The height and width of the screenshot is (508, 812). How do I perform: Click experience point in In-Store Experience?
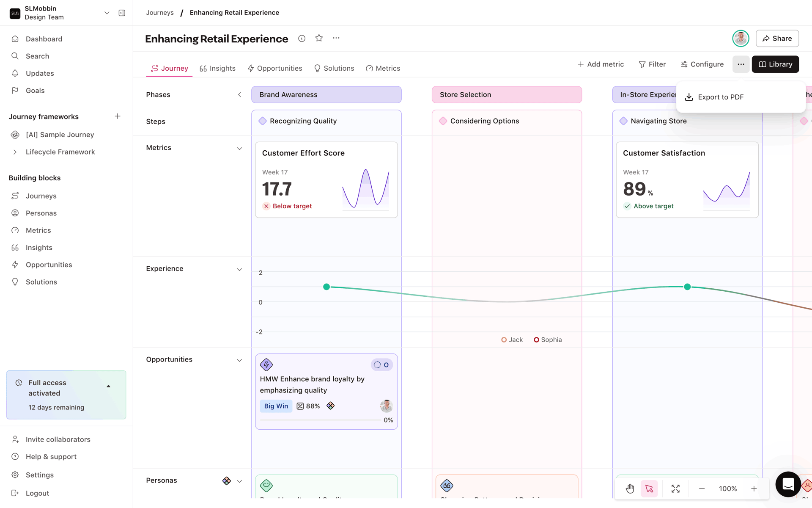click(688, 287)
